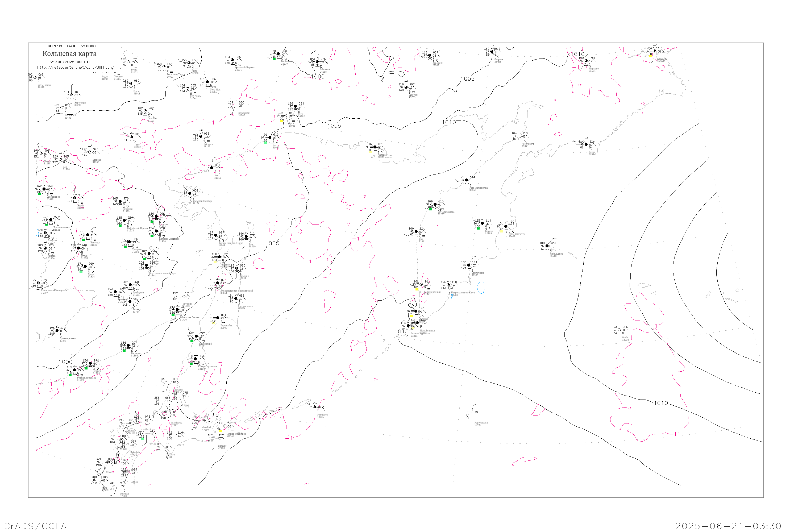The width and height of the screenshot is (798, 532).
Task: Click the 'Кольцевая карта' map title
Action: click(69, 54)
